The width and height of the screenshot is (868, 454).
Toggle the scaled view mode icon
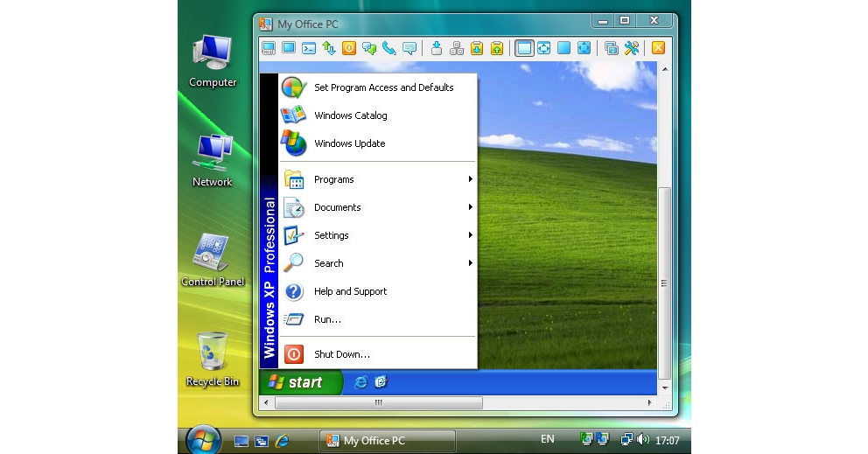pos(544,48)
